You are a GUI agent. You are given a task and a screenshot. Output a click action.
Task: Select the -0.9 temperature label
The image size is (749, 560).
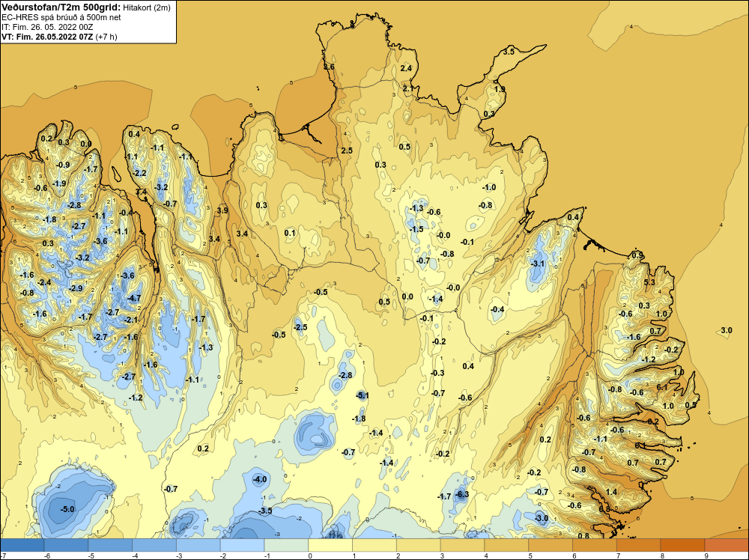(x=63, y=165)
